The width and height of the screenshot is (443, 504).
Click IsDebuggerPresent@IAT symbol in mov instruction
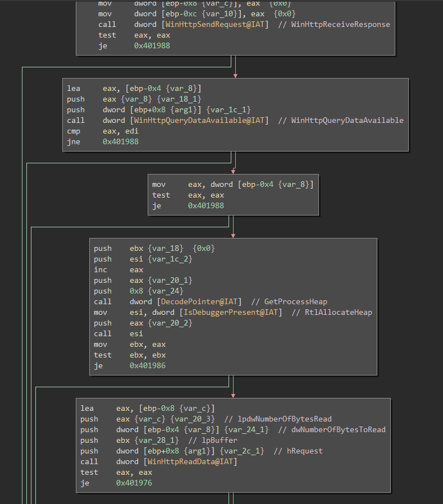[x=231, y=313]
